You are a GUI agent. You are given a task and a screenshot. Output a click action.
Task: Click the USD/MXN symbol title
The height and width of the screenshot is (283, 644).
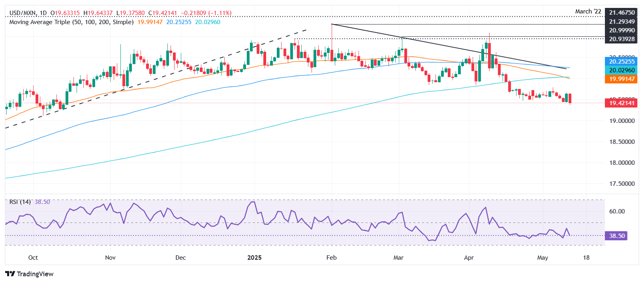(23, 13)
